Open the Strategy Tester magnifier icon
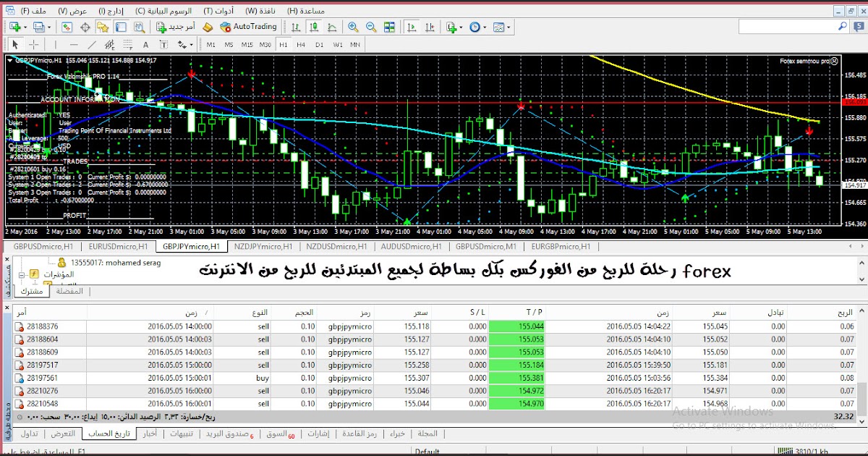Viewport: 868px width, 456px height. [x=138, y=27]
